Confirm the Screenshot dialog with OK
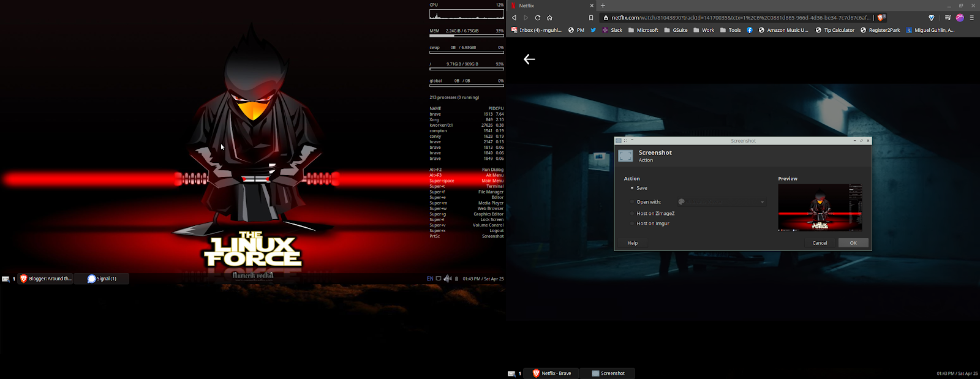Image resolution: width=980 pixels, height=379 pixels. (853, 243)
